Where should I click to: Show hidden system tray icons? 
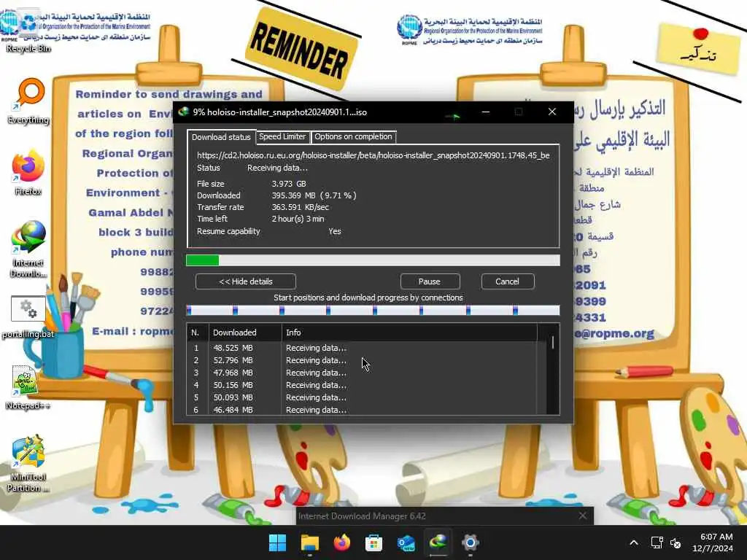click(634, 542)
